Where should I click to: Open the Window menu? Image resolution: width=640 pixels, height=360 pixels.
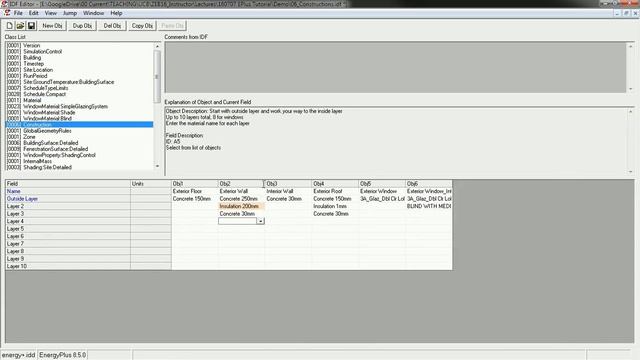[93, 13]
